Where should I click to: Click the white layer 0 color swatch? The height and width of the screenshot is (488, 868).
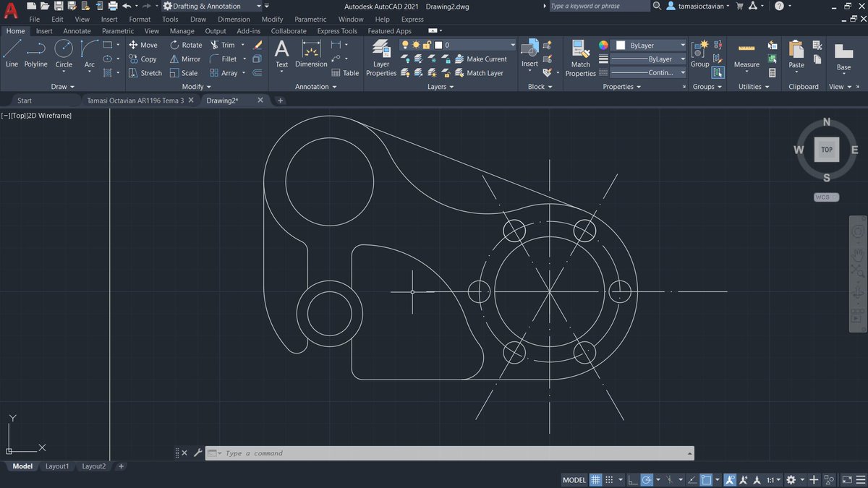point(438,45)
